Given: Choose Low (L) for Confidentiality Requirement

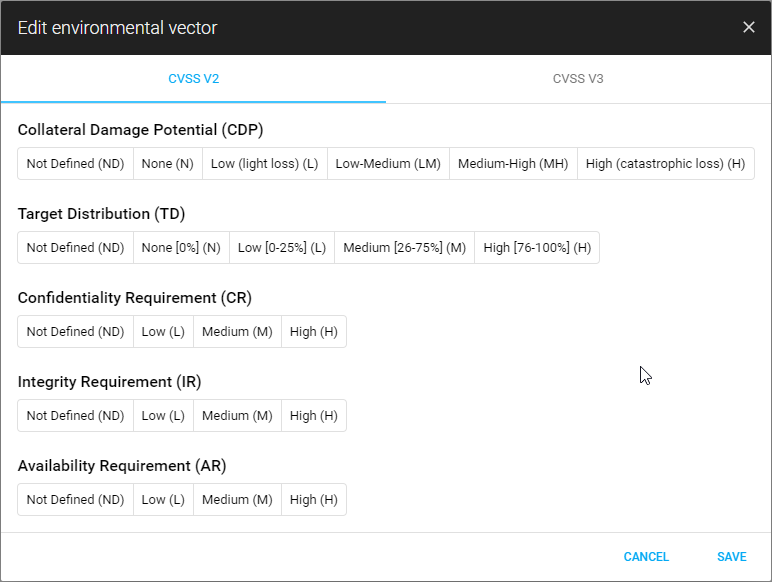Looking at the screenshot, I should pos(163,332).
